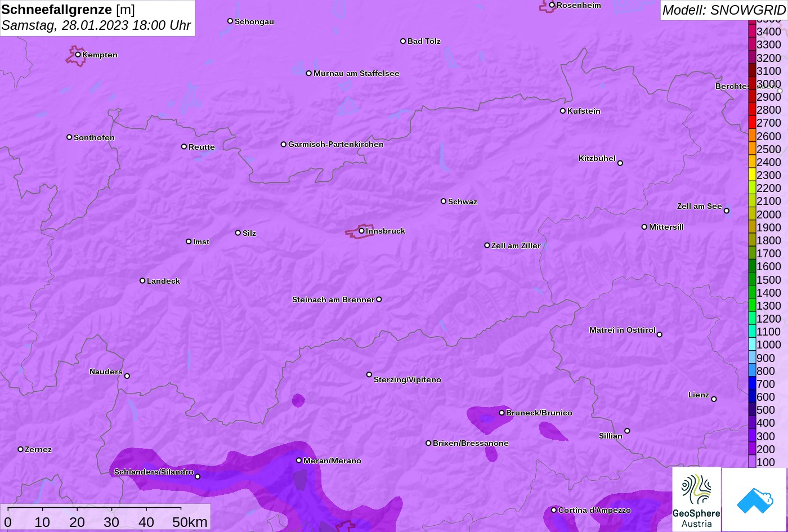
Task: Select the legend value 2900
Action: (x=769, y=97)
